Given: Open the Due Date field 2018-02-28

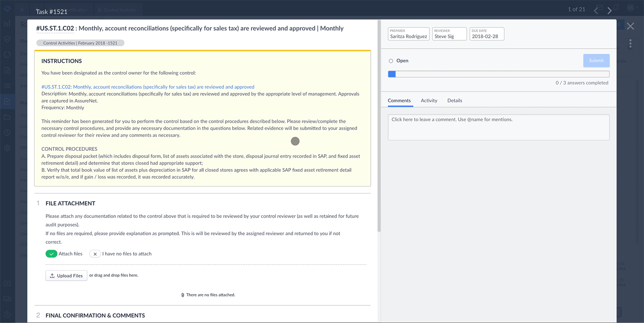Looking at the screenshot, I should (487, 34).
